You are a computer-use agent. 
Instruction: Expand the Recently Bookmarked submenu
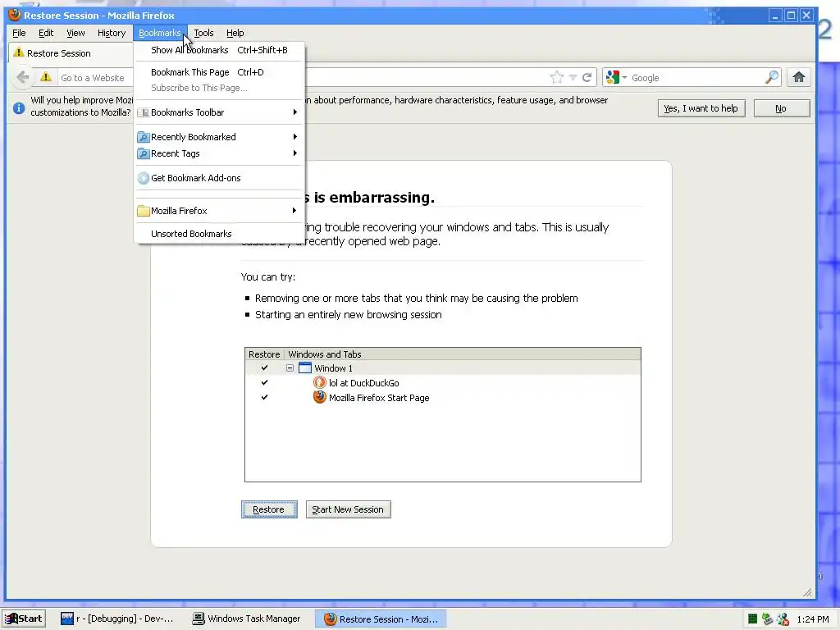click(x=294, y=137)
